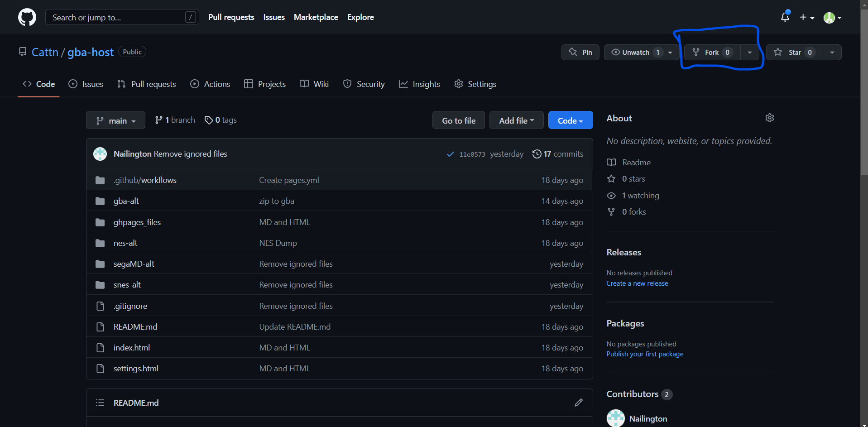The image size is (868, 427).
Task: Open the README table of contents icon
Action: pos(100,403)
